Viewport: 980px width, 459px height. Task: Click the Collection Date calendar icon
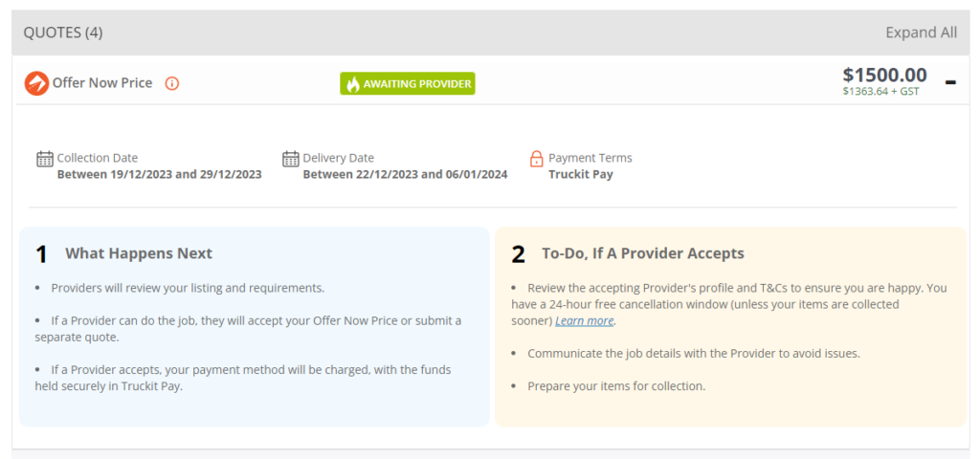[45, 159]
